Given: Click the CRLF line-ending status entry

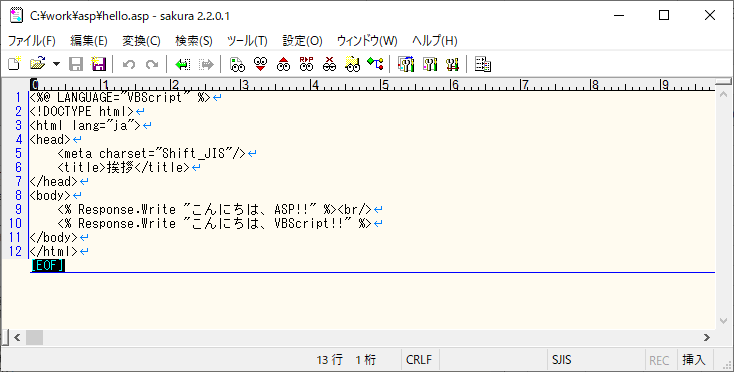Looking at the screenshot, I should (419, 360).
